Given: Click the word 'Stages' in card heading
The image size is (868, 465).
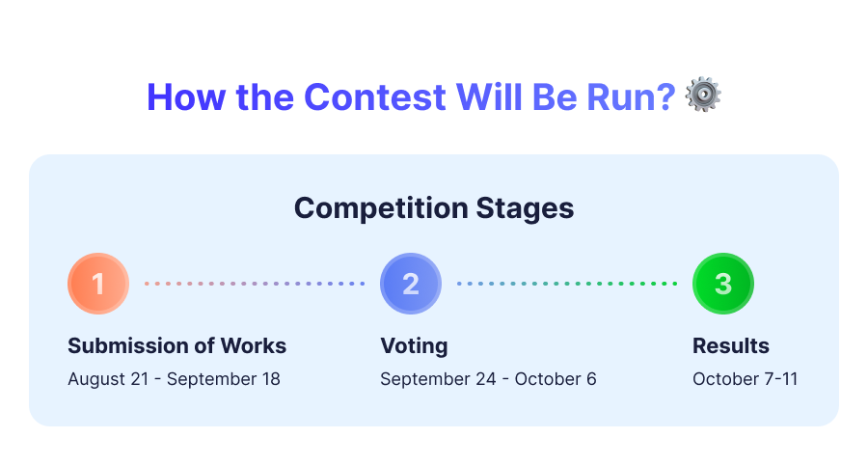Looking at the screenshot, I should coord(525,208).
